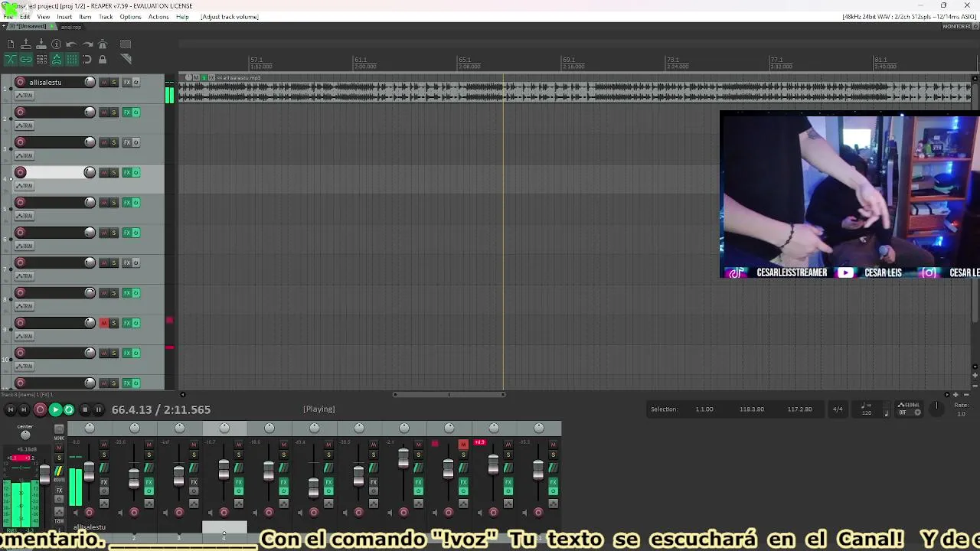Open Insert menu

click(64, 17)
